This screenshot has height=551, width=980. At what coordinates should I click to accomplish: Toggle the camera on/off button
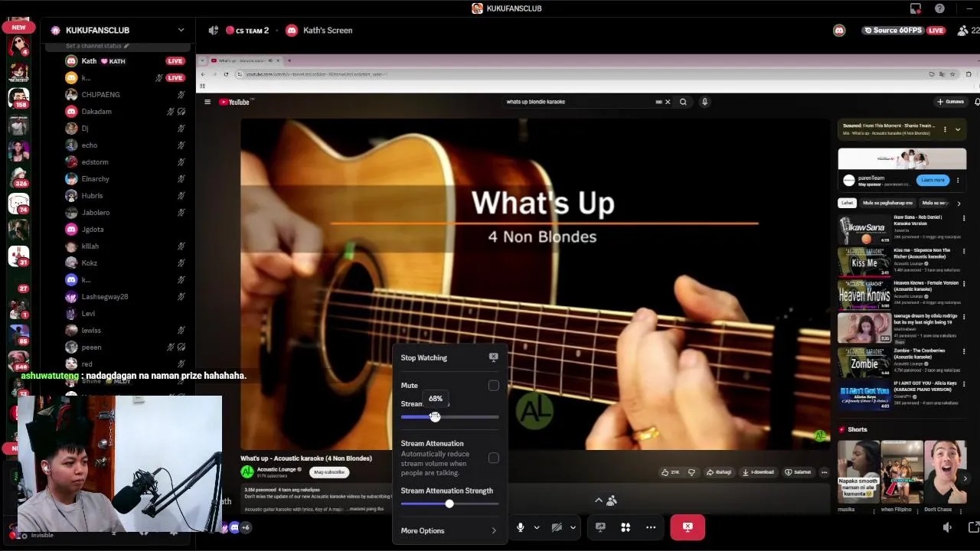click(557, 527)
